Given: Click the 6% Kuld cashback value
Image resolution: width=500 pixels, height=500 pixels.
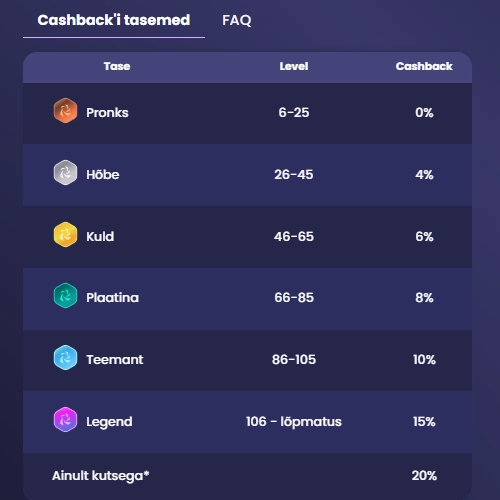Looking at the screenshot, I should [424, 236].
